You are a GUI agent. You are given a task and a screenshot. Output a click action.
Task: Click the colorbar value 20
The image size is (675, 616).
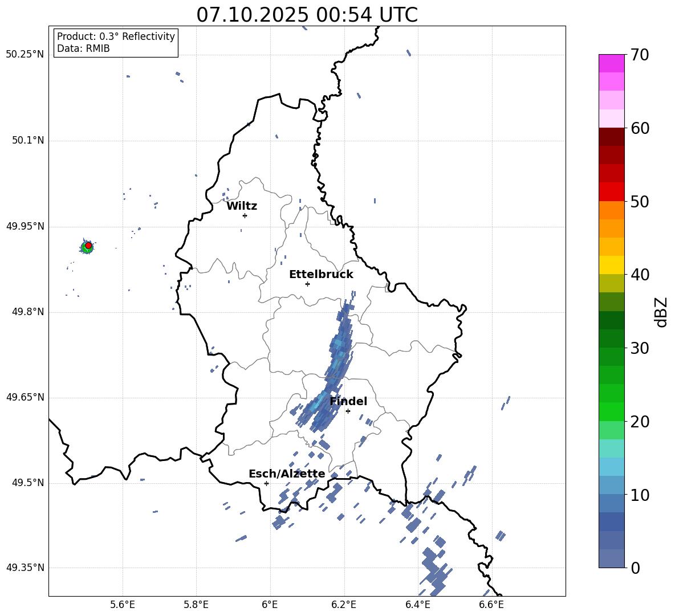640,422
